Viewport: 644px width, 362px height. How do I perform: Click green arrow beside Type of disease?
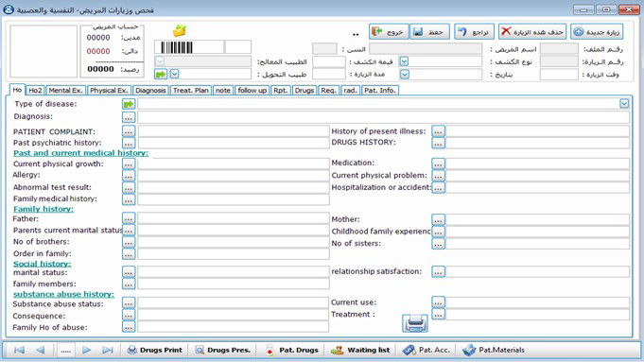(129, 104)
